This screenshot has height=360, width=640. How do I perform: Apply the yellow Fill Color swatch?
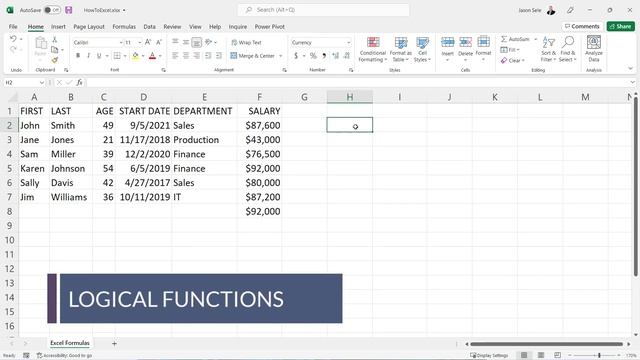(x=135, y=56)
